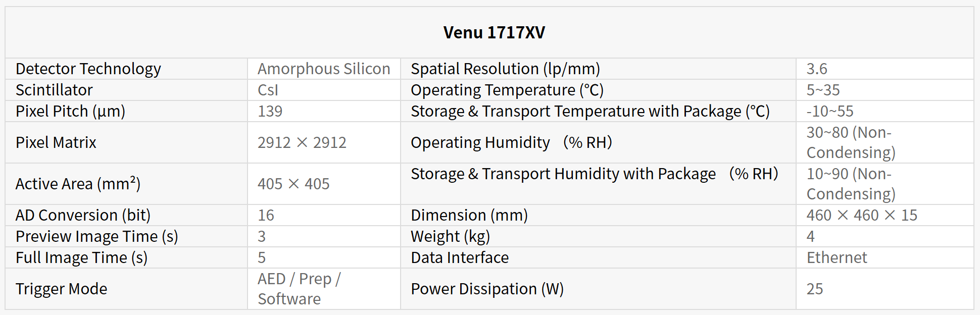Click the Active Area label cell
Viewport: 980px width, 315px height.
tap(78, 184)
